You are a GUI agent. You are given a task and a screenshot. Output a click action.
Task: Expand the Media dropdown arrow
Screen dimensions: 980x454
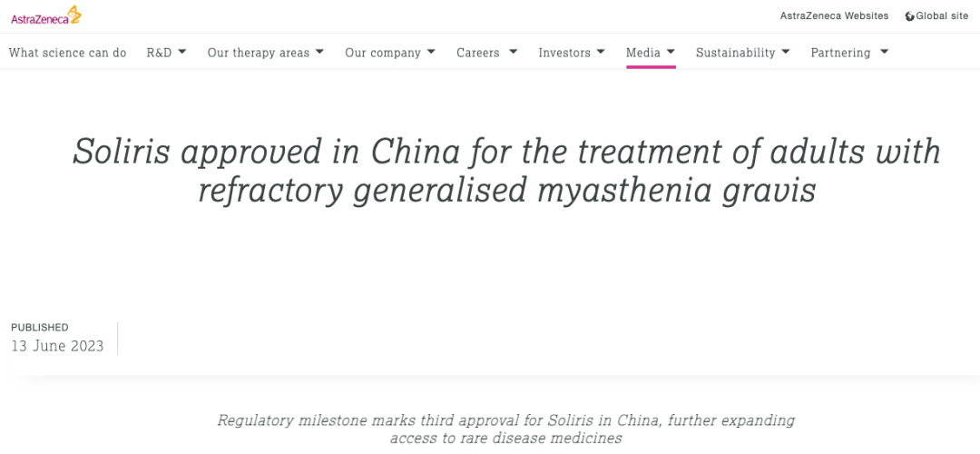pos(671,52)
